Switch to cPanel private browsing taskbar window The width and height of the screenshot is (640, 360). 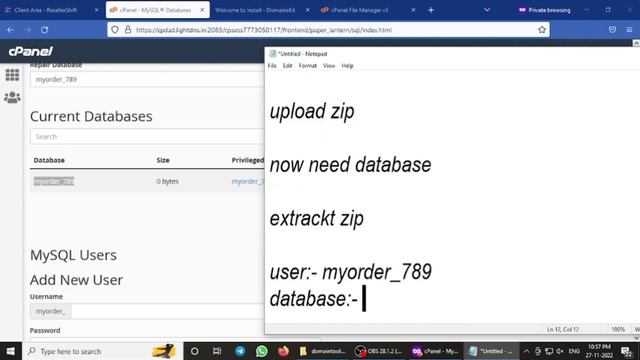point(435,351)
